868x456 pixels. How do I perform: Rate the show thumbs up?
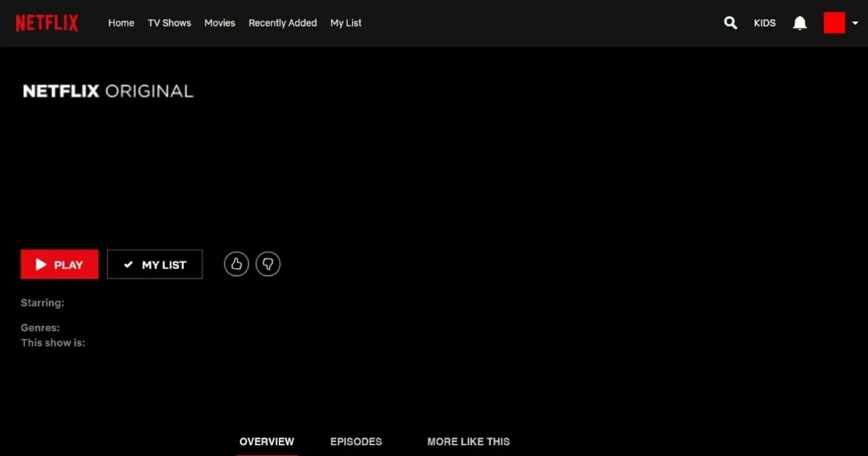[237, 264]
